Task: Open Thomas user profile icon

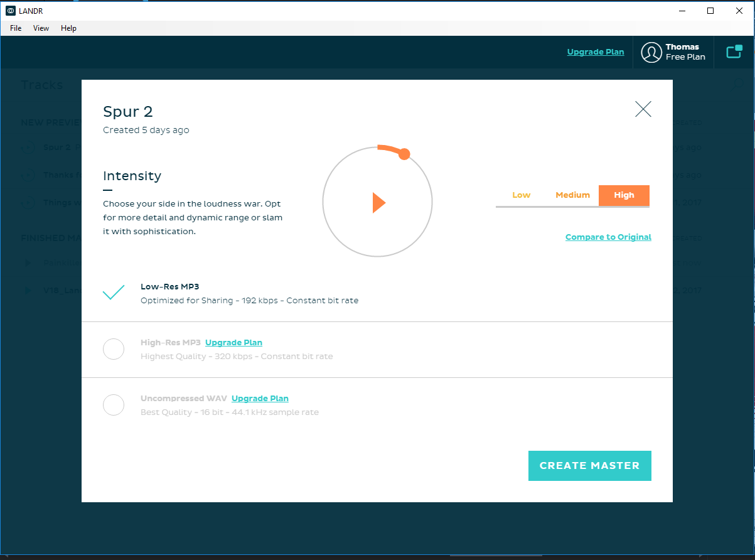Action: coord(651,52)
